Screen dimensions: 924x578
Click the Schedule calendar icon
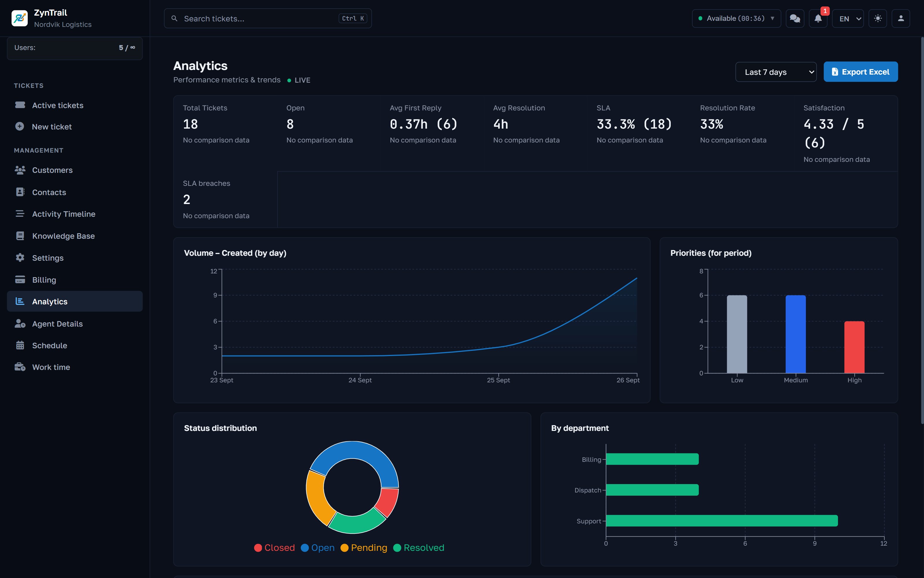20,345
